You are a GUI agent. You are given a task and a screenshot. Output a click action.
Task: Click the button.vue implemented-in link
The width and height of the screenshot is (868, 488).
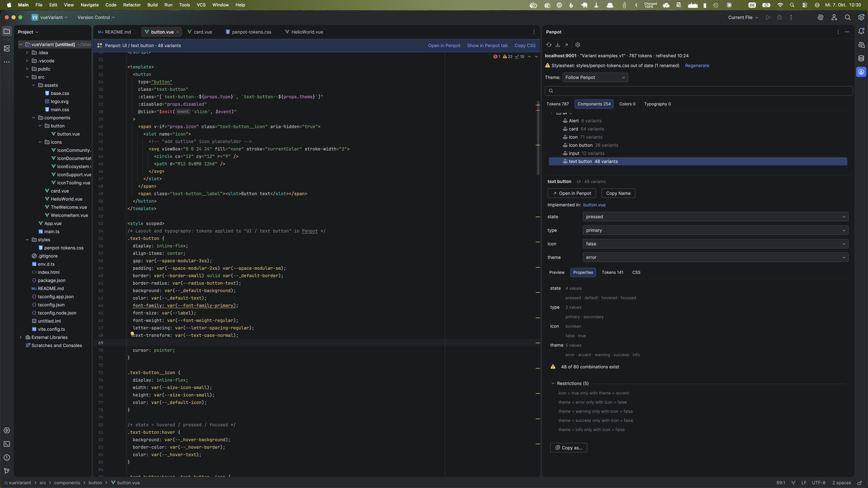point(594,205)
